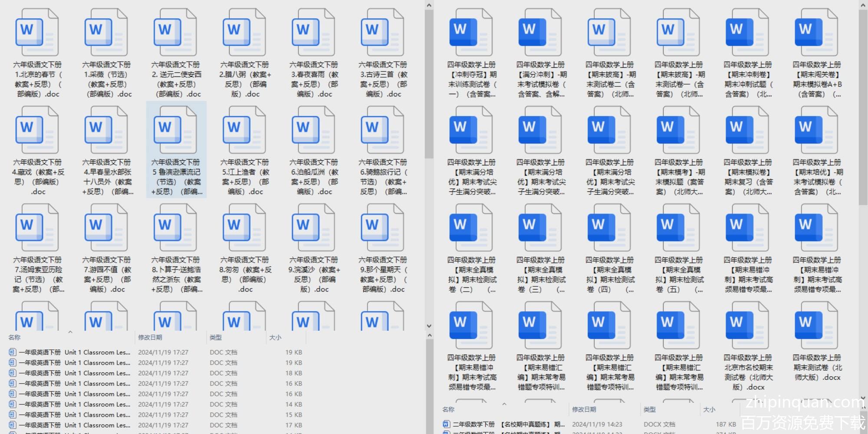Sort the 二年级数学下册 list by 大小

click(x=709, y=409)
